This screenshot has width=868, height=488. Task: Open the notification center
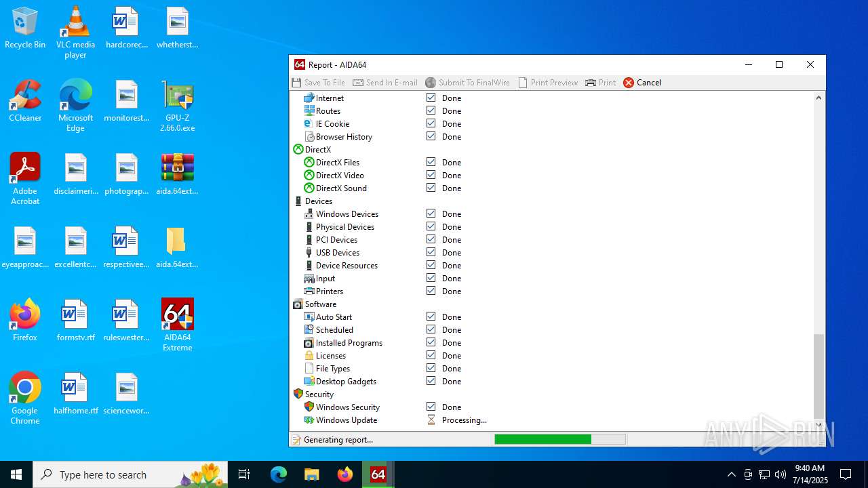click(x=846, y=474)
